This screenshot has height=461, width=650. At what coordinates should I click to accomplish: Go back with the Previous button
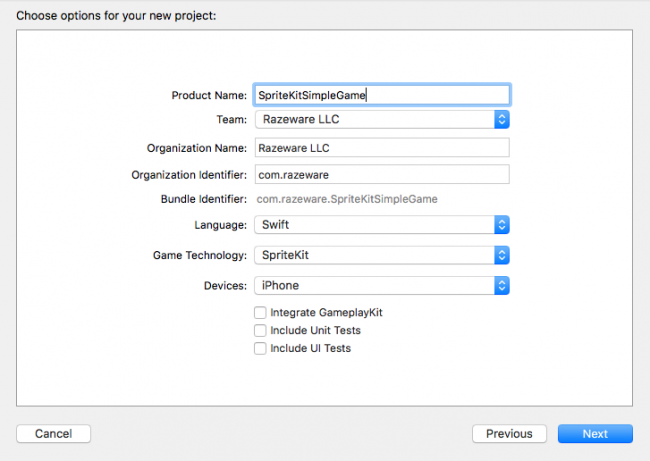(509, 434)
